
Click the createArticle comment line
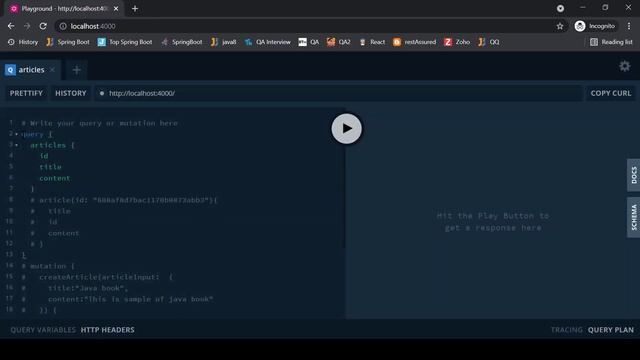point(97,277)
